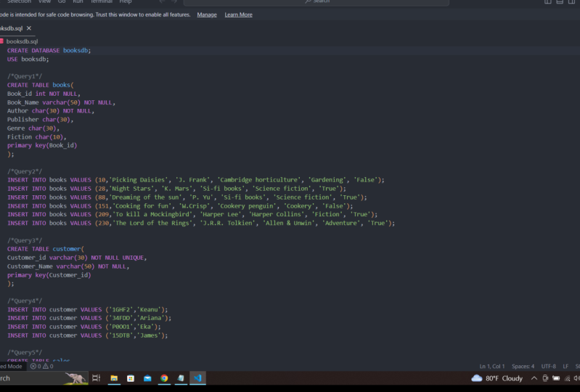Open the Wi-Fi network tray icon
Viewport: 580px width, 392px height.
coord(567,378)
